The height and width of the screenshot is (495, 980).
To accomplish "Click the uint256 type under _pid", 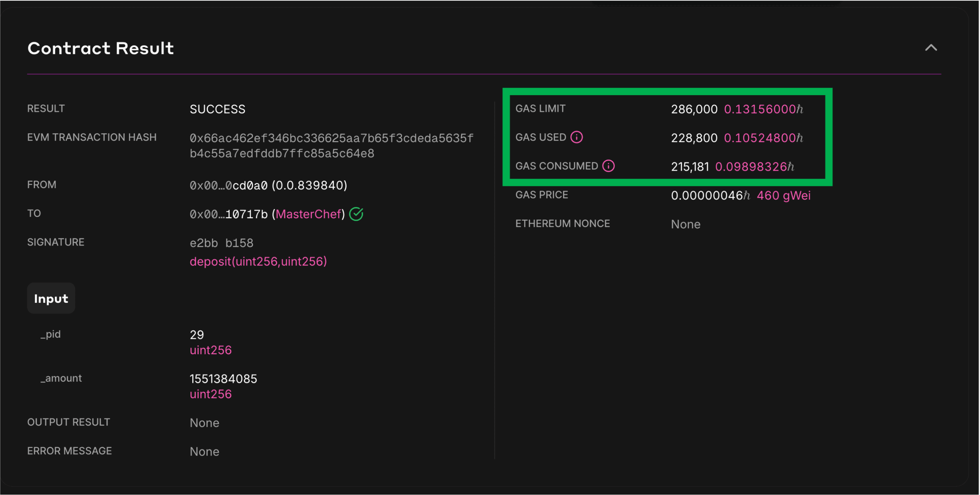I will [211, 350].
